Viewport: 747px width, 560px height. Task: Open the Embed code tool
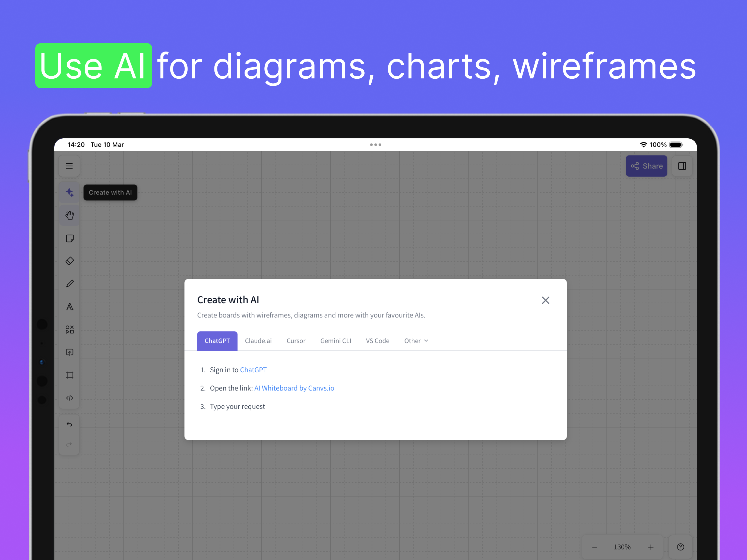(69, 398)
